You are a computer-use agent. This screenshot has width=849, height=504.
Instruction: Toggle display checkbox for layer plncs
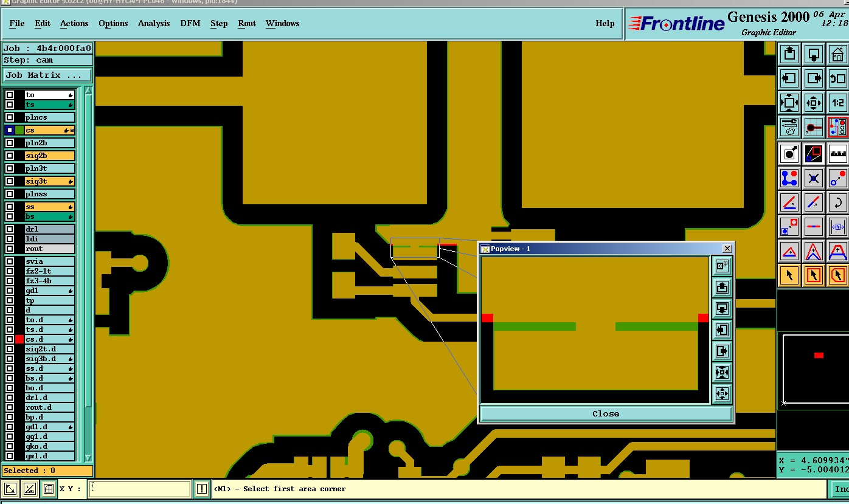10,117
